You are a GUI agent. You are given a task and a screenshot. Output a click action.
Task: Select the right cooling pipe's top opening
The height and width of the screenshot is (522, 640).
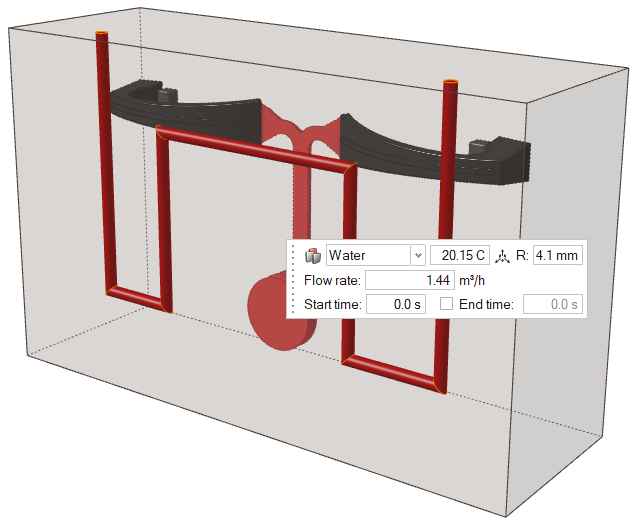[450, 84]
